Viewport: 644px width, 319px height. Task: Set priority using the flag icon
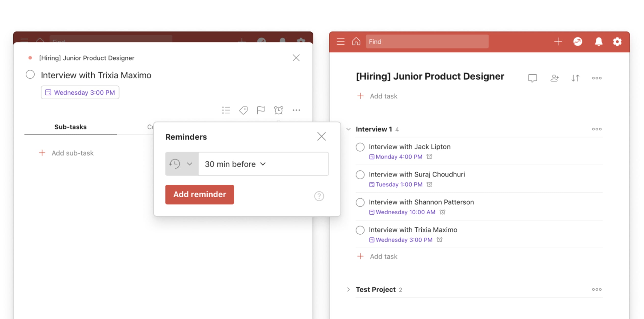[261, 110]
